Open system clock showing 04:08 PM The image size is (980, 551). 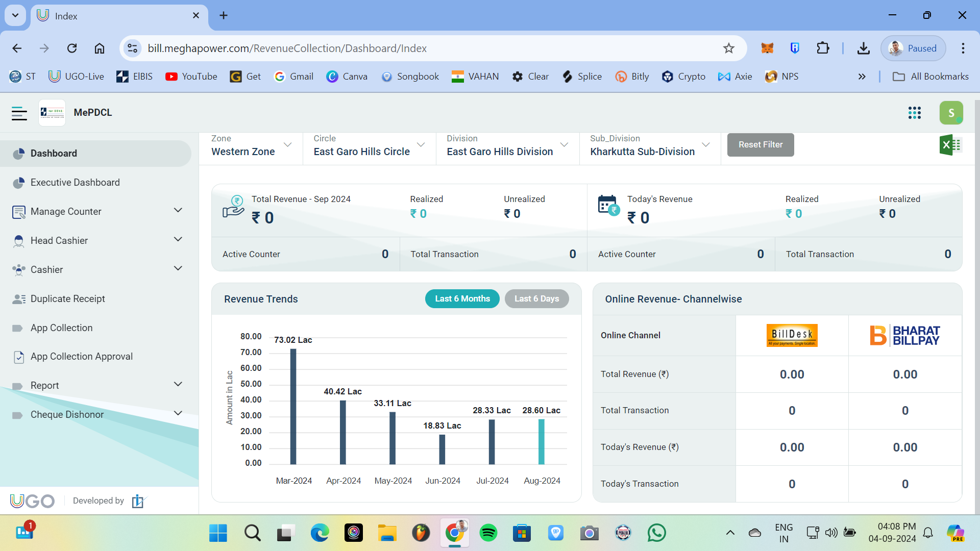[x=892, y=533]
